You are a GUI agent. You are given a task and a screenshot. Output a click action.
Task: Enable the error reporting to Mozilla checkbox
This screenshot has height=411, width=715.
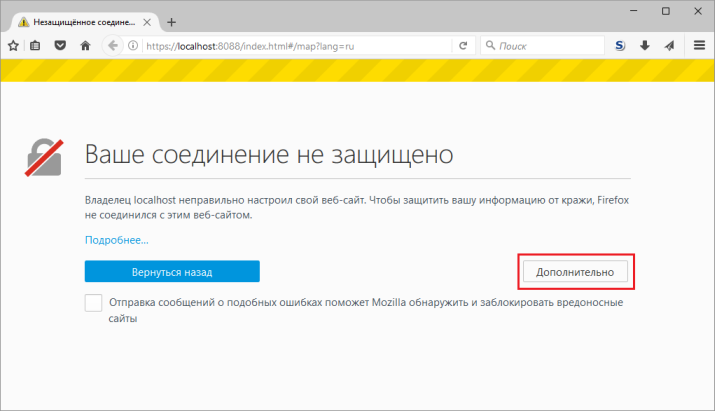point(93,303)
